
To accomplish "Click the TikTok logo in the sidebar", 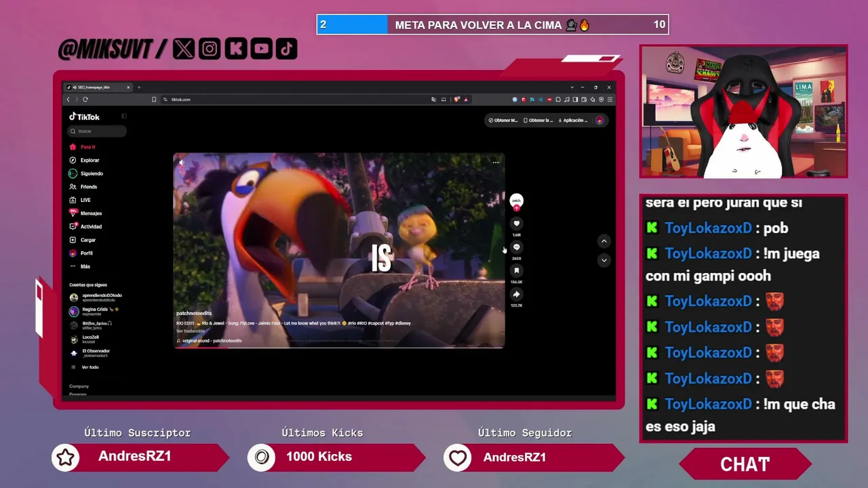I will 84,117.
